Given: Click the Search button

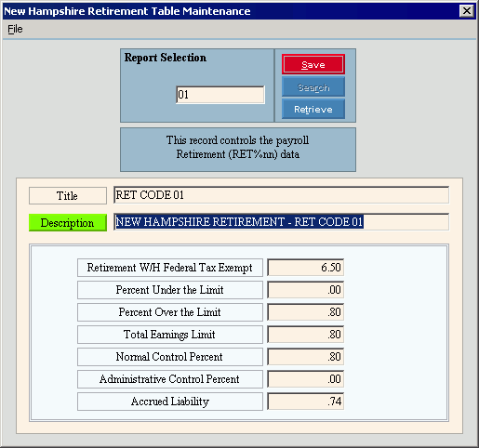Looking at the screenshot, I should point(313,87).
